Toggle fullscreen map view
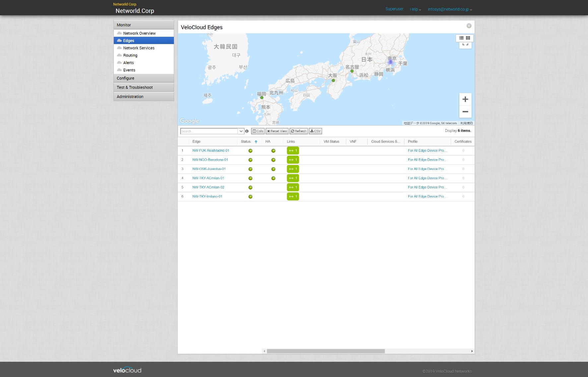 click(x=465, y=45)
